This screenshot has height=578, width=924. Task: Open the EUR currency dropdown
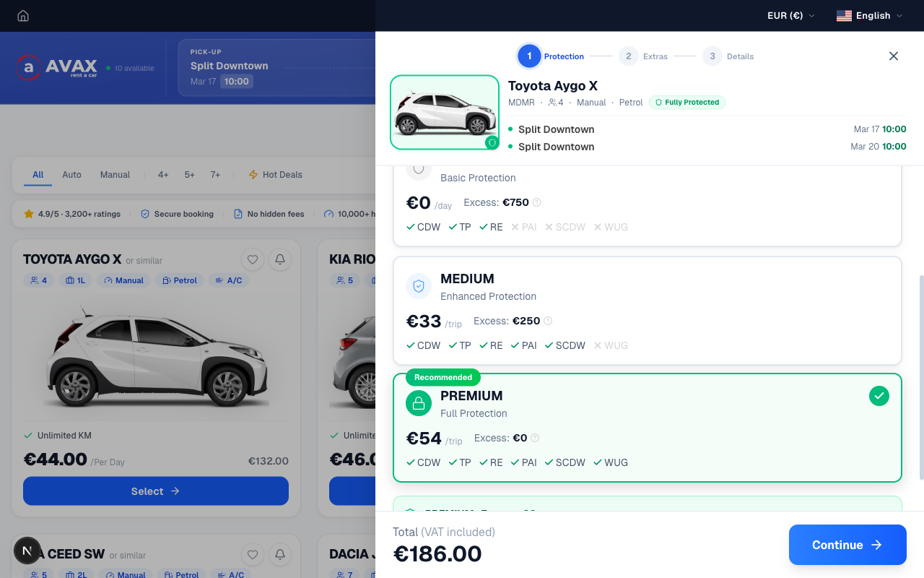point(790,16)
